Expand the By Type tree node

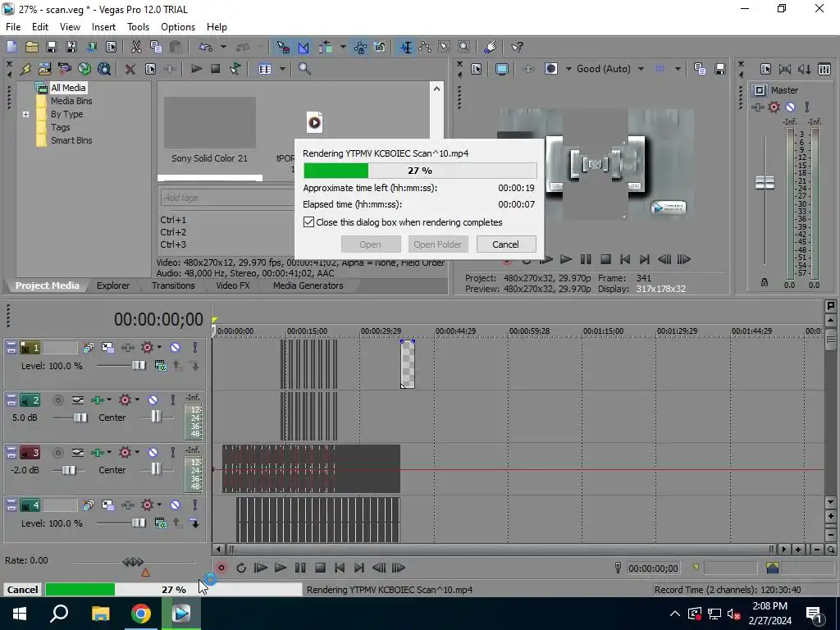click(25, 114)
